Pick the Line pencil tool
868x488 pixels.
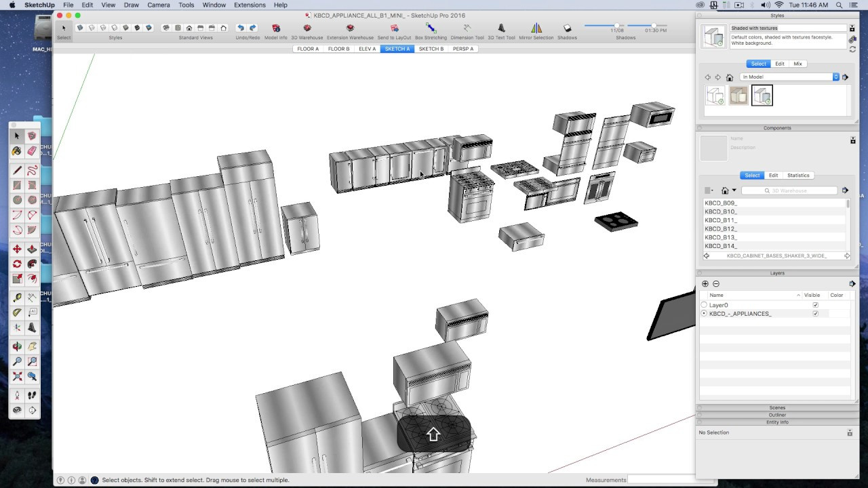pos(17,170)
